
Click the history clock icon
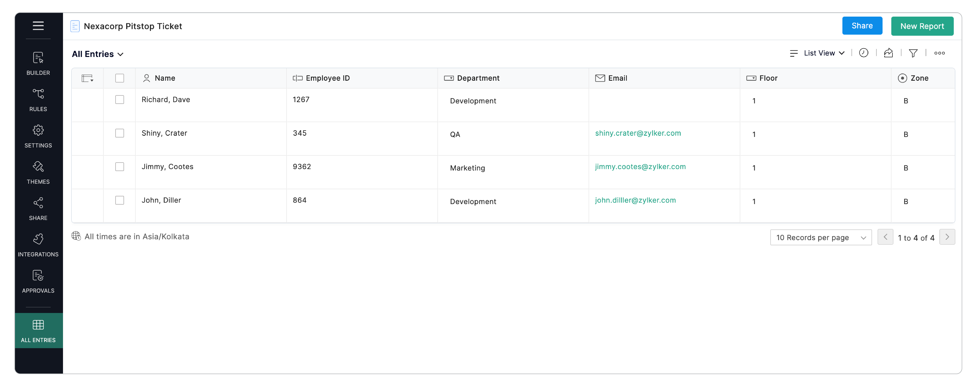[863, 53]
